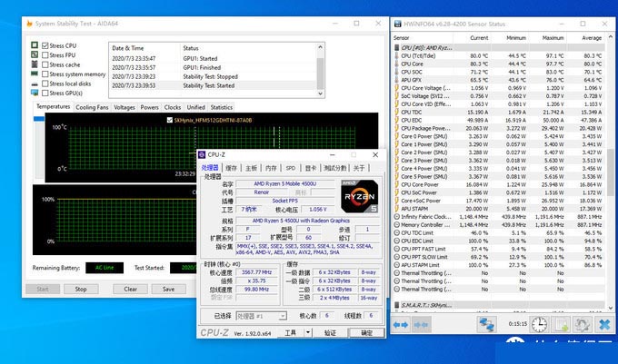Open HWiNFO network remote monitoring icon

[x=486, y=325]
